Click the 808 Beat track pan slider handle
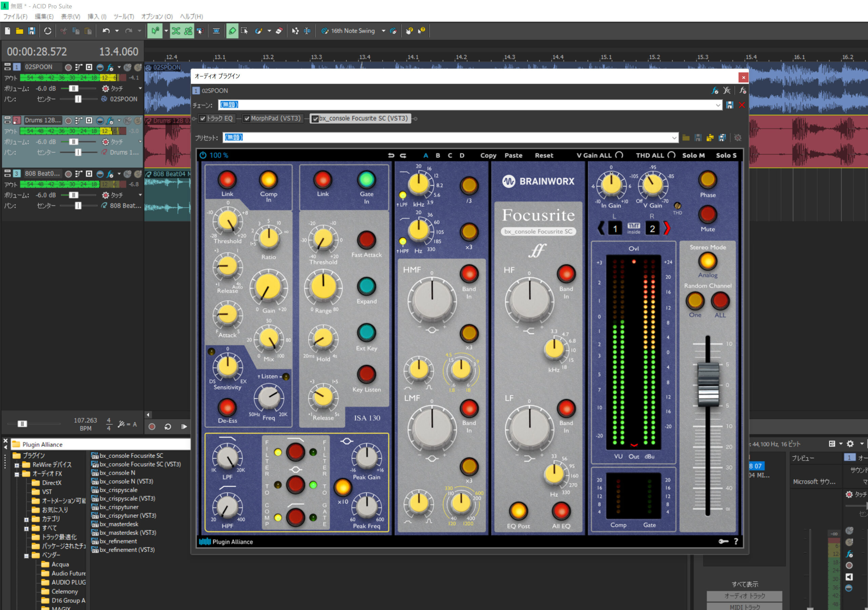868x610 pixels. (78, 206)
